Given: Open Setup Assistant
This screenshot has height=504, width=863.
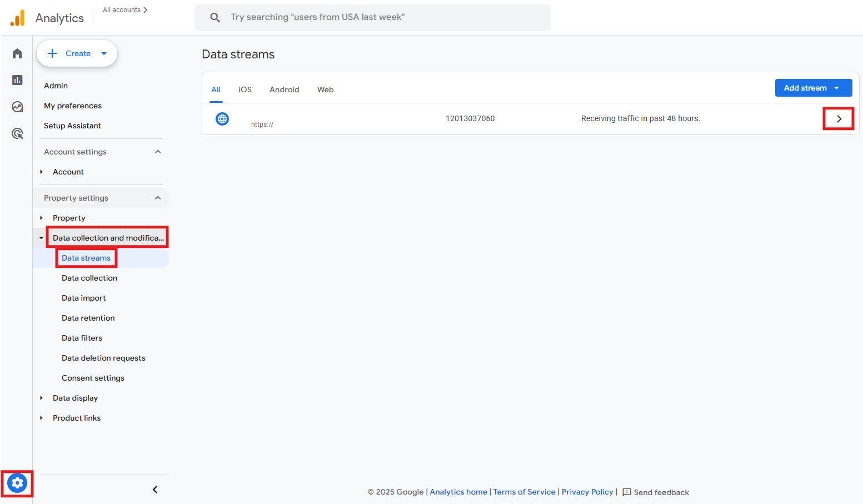Looking at the screenshot, I should pyautogui.click(x=72, y=126).
